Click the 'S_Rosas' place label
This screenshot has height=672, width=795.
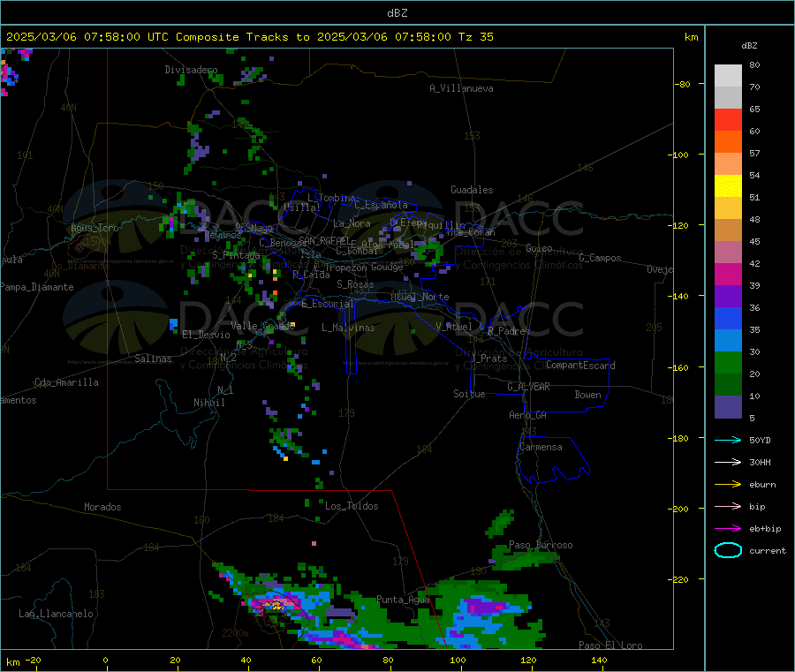(x=355, y=284)
